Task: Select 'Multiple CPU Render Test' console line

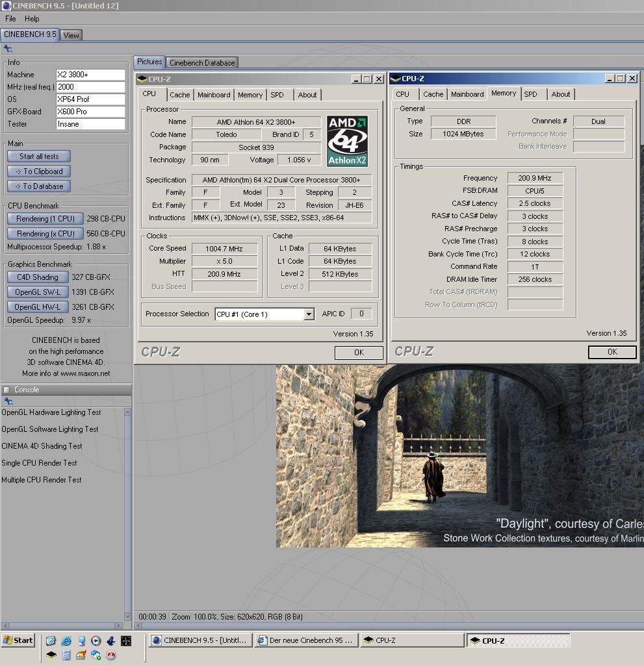Action: [41, 480]
